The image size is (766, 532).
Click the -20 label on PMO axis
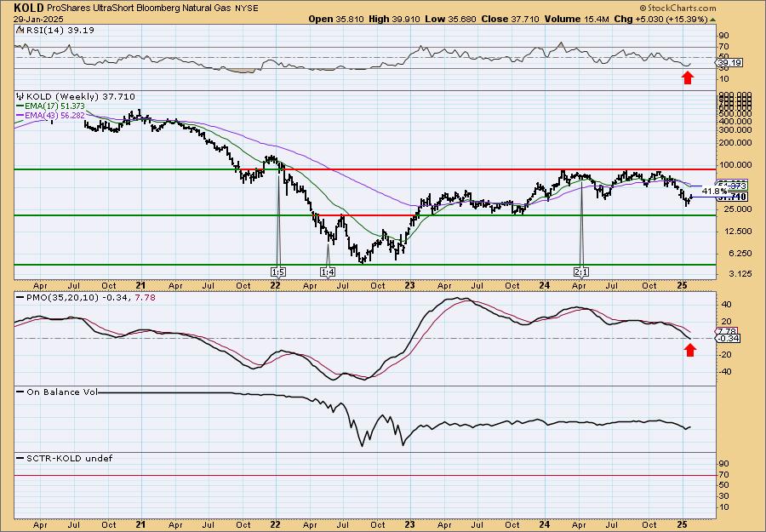coord(725,355)
